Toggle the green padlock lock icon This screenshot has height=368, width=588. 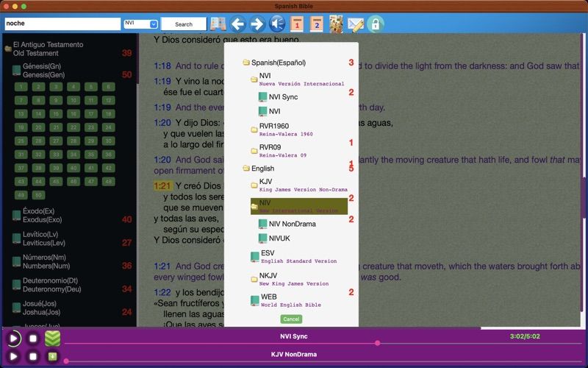click(x=376, y=24)
